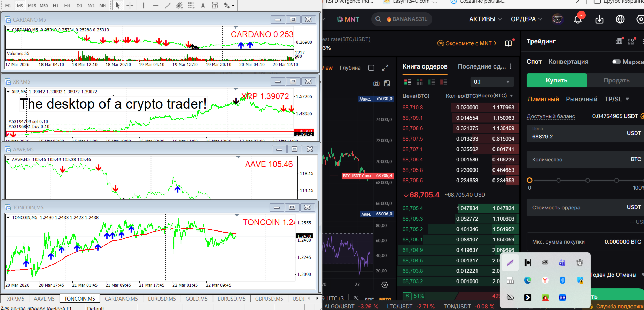The image size is (644, 310).
Task: Tick the checkbox next to Глубина
Action: point(371,68)
